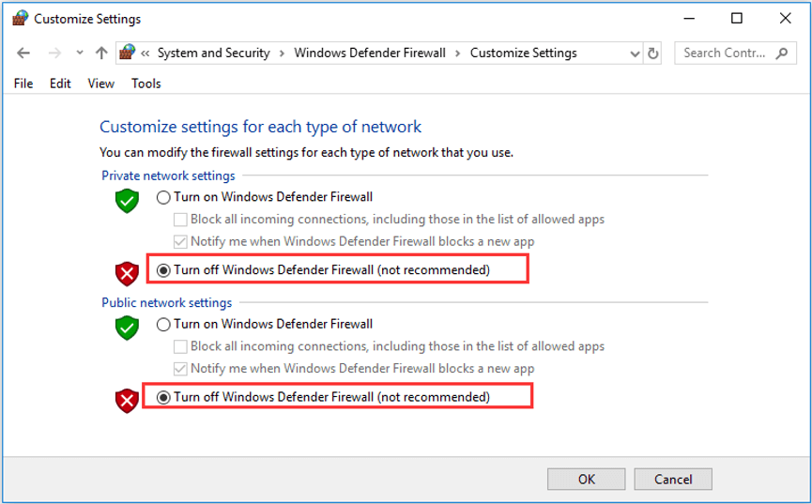Click the red shield under Private network

click(x=127, y=273)
